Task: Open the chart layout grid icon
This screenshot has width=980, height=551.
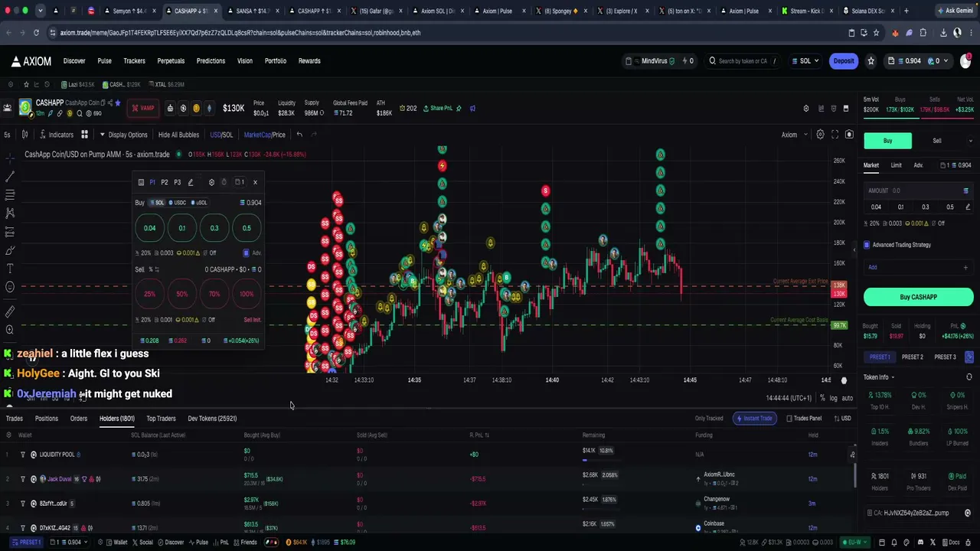Action: (84, 135)
